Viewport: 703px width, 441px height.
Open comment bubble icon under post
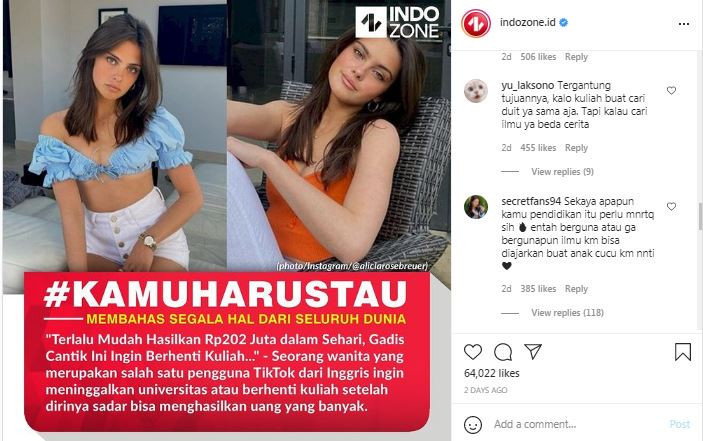tap(503, 352)
